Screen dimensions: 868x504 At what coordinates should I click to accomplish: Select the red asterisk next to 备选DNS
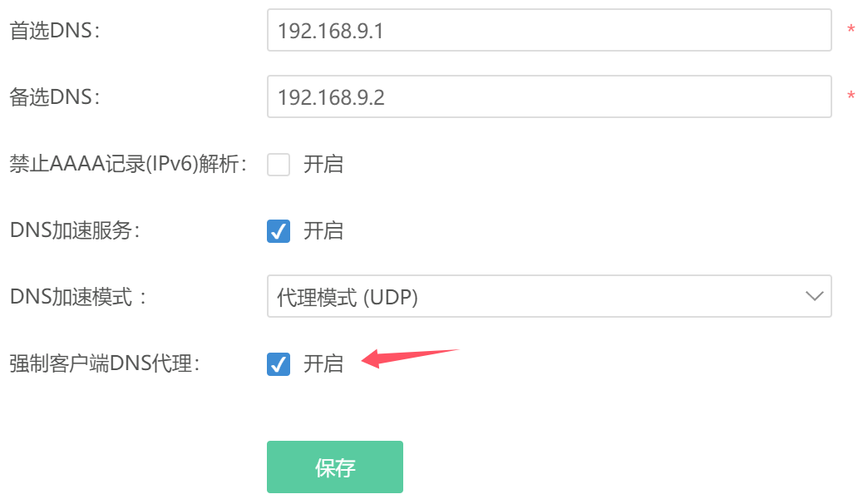[851, 96]
